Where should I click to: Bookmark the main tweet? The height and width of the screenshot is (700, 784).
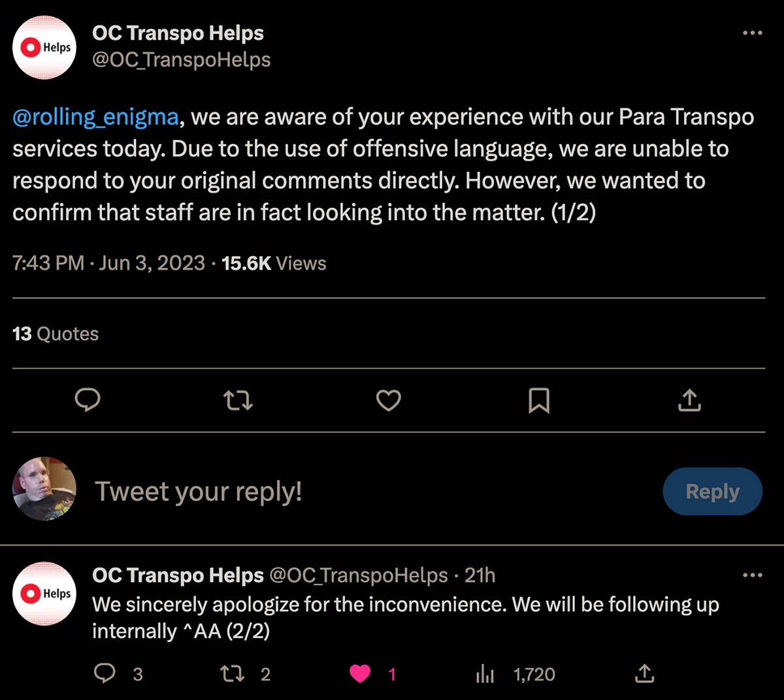539,400
